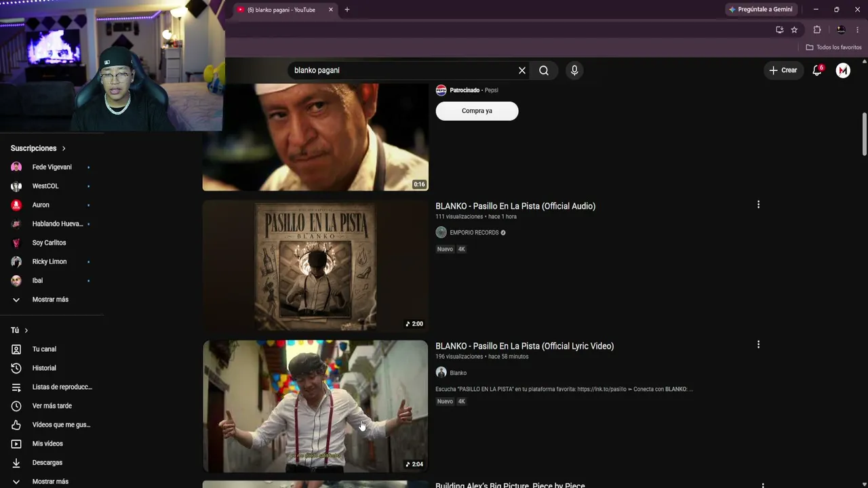
Task: Open the Building Alex's Big Picture video title
Action: coord(510,485)
